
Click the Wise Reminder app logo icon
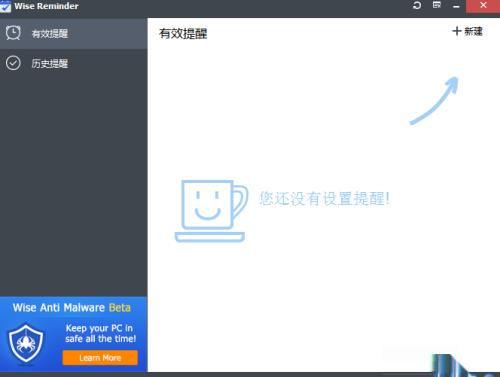tap(5, 6)
